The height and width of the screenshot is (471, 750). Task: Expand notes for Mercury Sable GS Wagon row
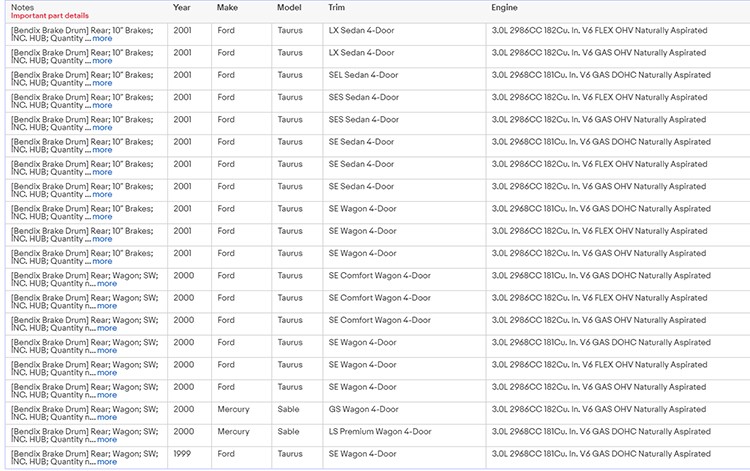[106, 418]
